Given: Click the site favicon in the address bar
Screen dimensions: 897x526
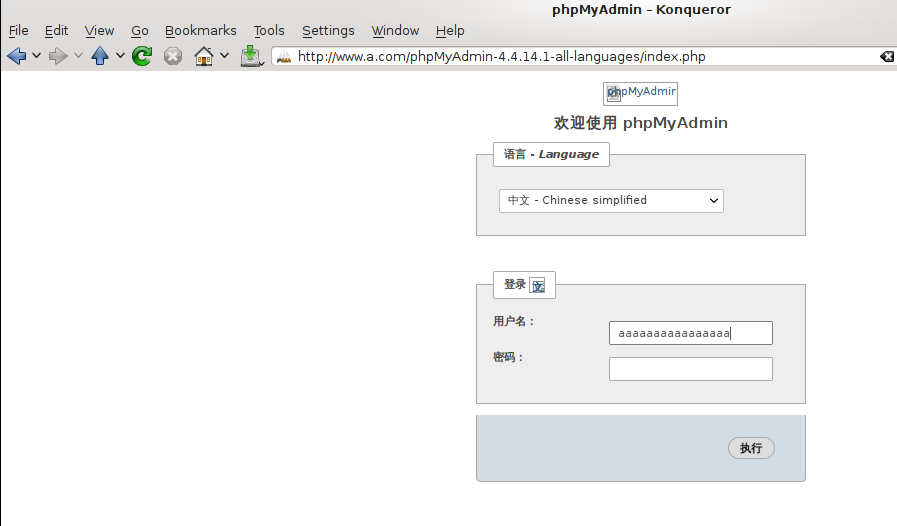Looking at the screenshot, I should coord(284,57).
